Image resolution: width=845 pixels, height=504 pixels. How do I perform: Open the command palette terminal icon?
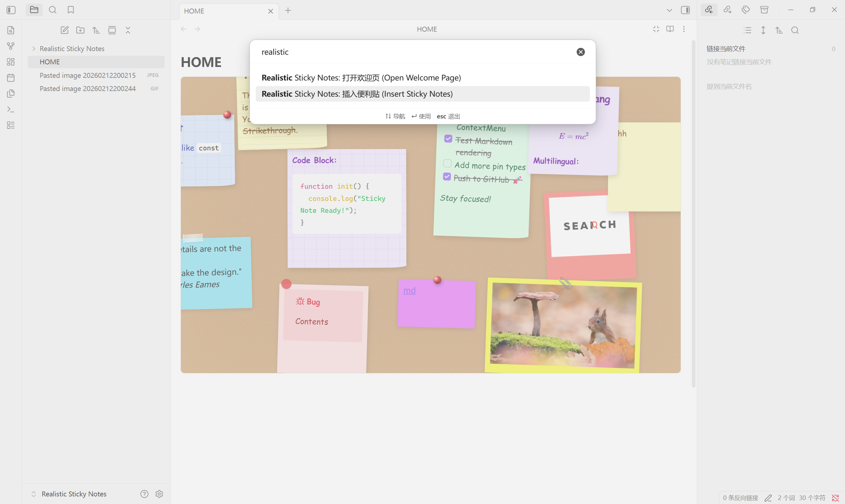11,110
